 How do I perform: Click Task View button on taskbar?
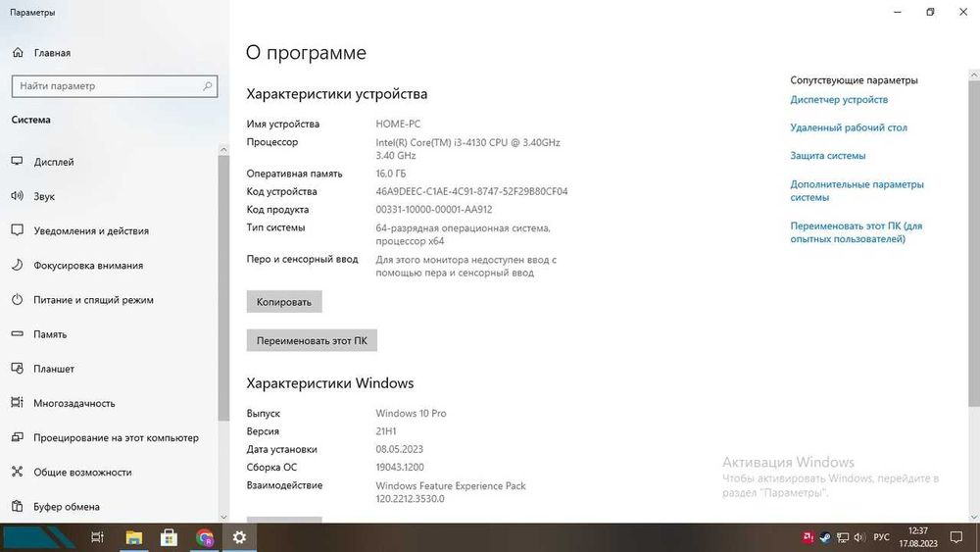coord(97,537)
